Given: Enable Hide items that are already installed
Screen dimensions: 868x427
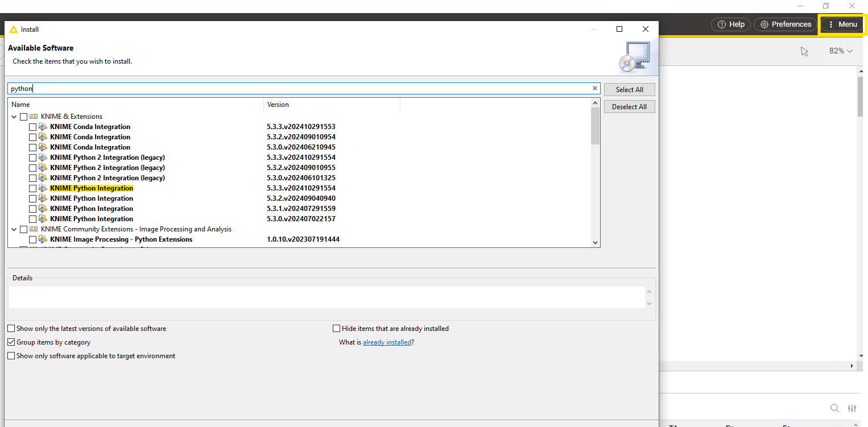Looking at the screenshot, I should (337, 329).
